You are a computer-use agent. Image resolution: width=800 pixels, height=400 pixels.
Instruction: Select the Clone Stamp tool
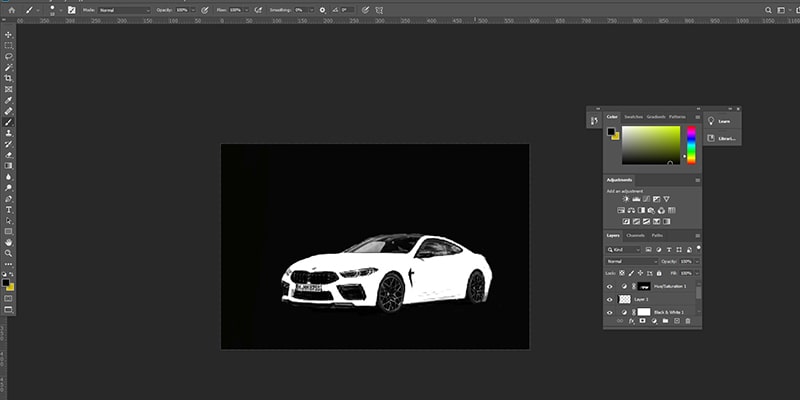(8, 133)
